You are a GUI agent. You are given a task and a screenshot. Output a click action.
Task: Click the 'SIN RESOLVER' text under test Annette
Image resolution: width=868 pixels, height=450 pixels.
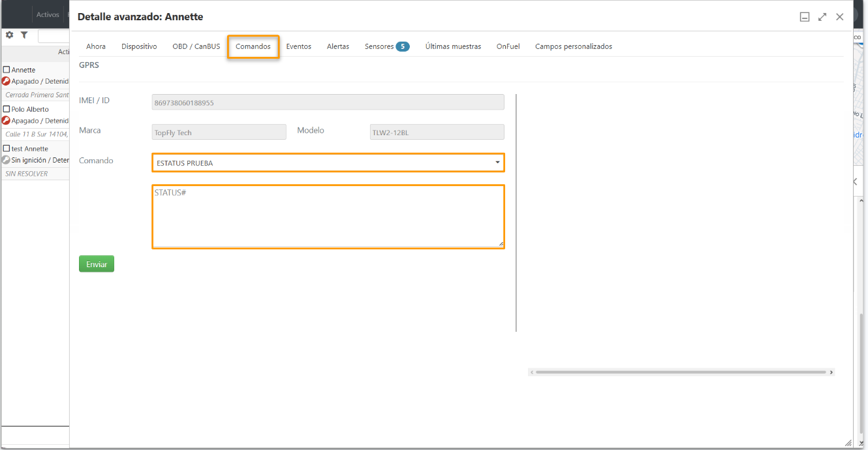27,174
